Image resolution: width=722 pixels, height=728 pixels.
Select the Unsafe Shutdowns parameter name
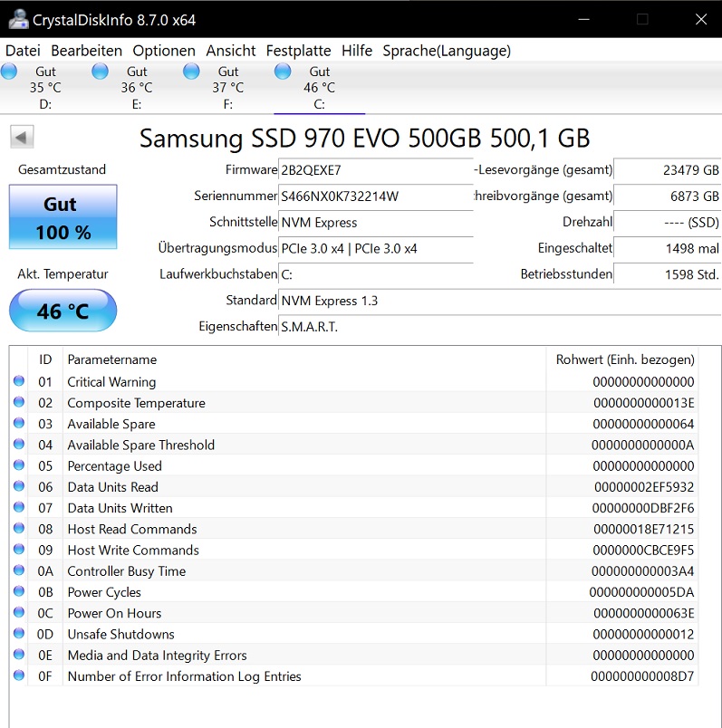pyautogui.click(x=120, y=634)
